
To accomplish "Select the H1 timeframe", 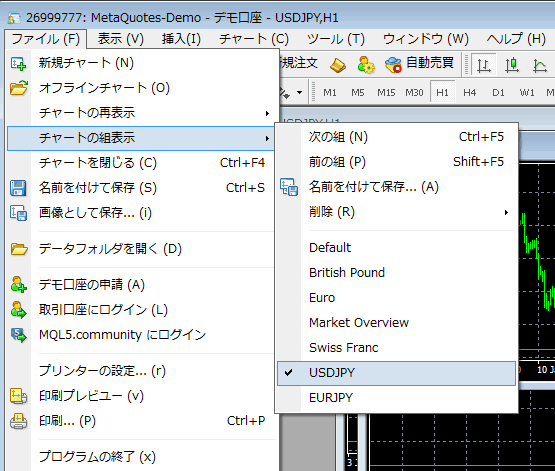I will 442,93.
